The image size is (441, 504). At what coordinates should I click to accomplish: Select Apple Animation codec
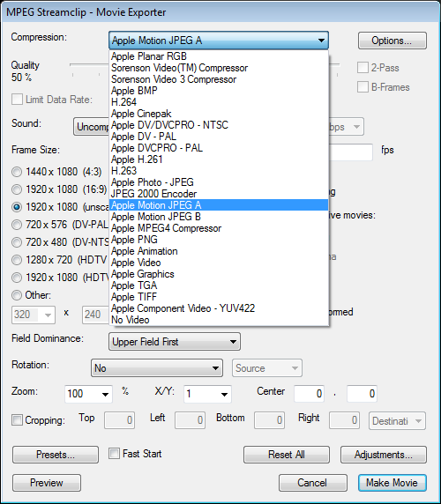click(x=219, y=251)
